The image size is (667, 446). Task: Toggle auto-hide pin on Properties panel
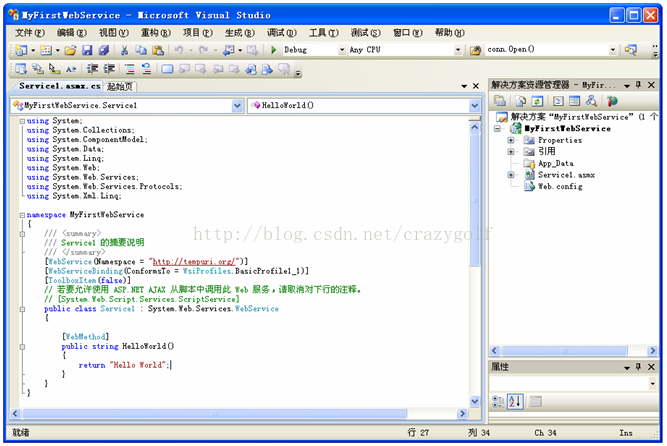pos(638,367)
